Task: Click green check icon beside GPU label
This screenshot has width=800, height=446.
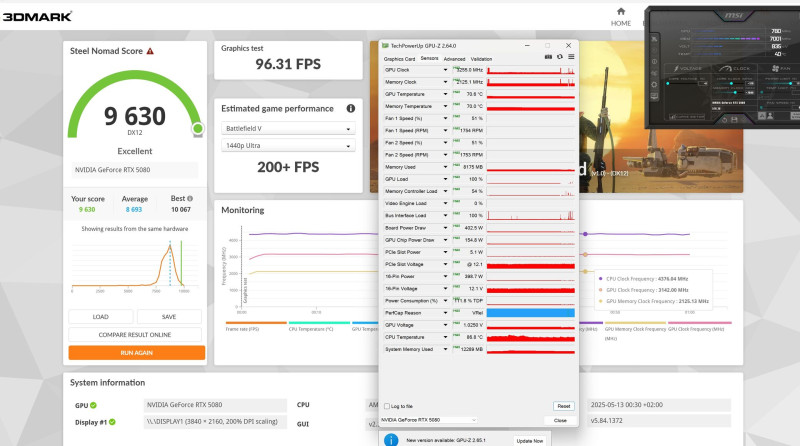Action: click(93, 405)
